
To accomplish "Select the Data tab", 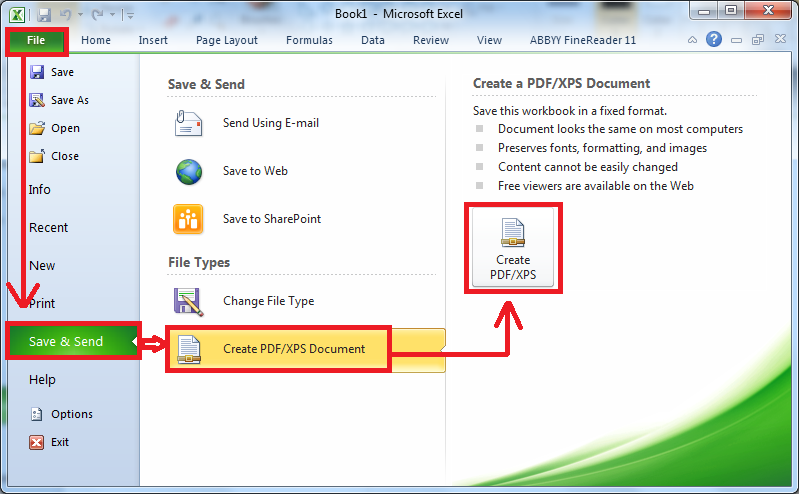I will coord(373,40).
